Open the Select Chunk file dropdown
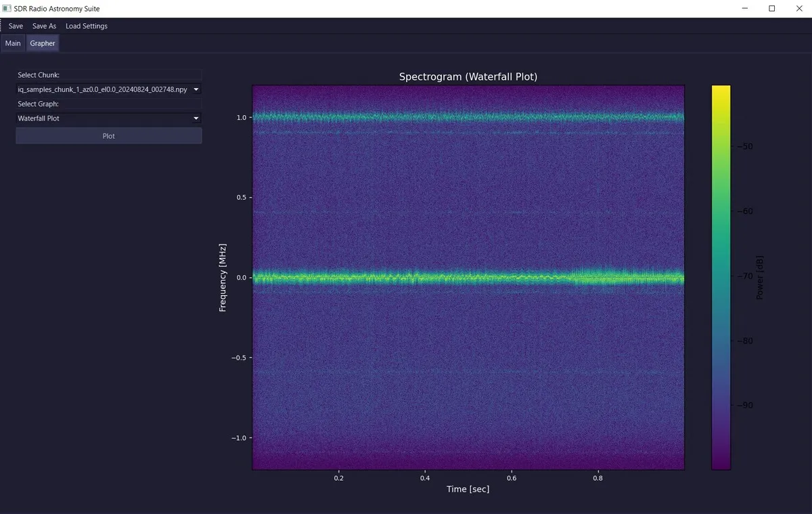Screen dimensions: 812x514 click(x=109, y=89)
